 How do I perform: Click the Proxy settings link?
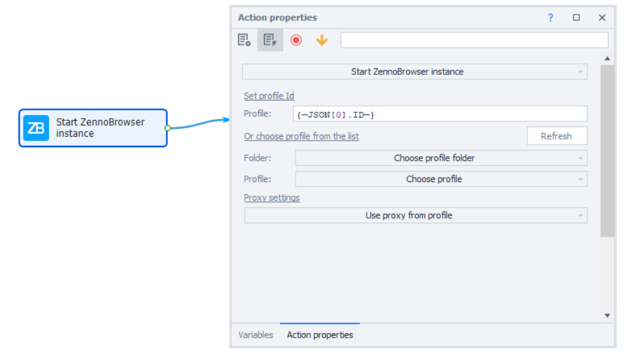pos(272,197)
